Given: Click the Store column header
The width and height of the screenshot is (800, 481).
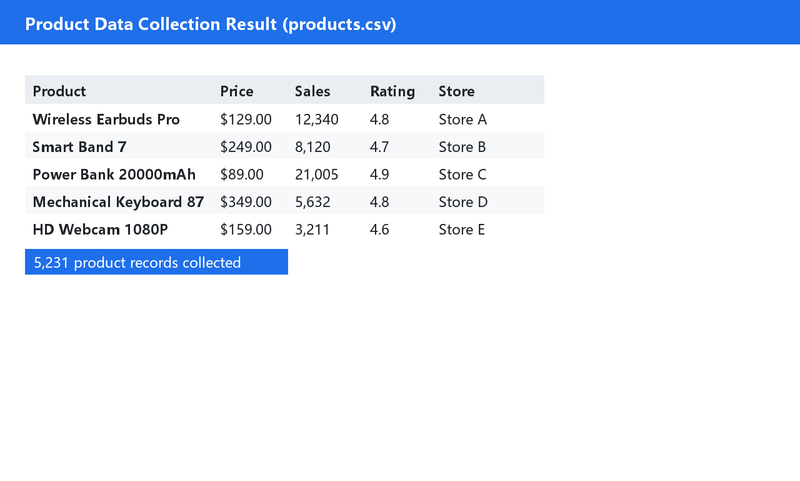Looking at the screenshot, I should [x=457, y=91].
